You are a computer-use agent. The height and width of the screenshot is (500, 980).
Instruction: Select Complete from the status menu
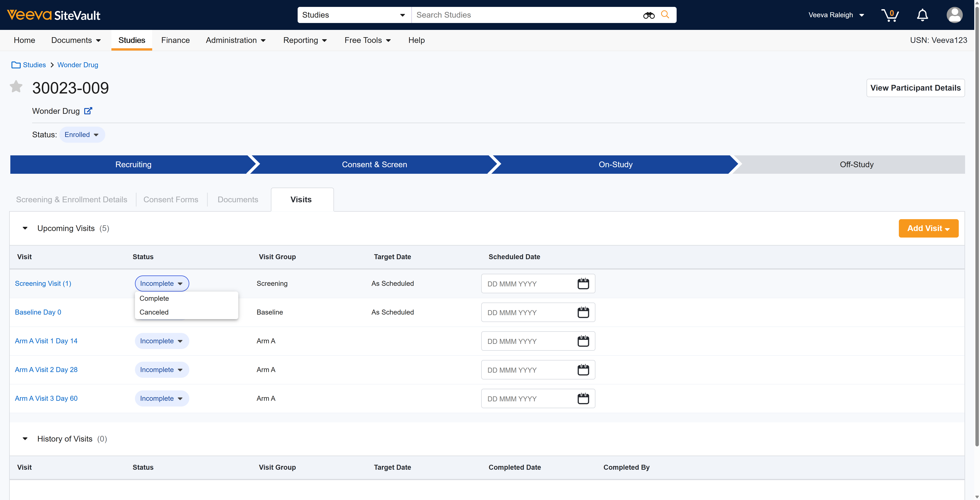pos(154,298)
